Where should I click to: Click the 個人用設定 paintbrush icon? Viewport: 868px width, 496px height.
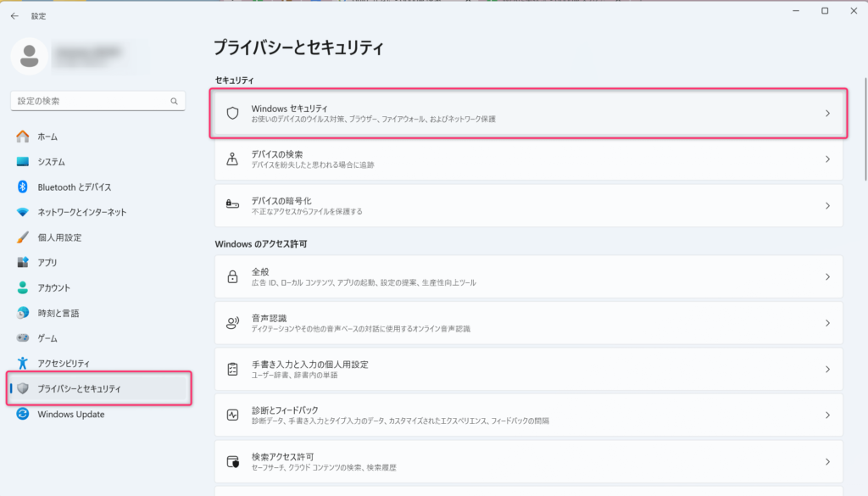(x=23, y=237)
